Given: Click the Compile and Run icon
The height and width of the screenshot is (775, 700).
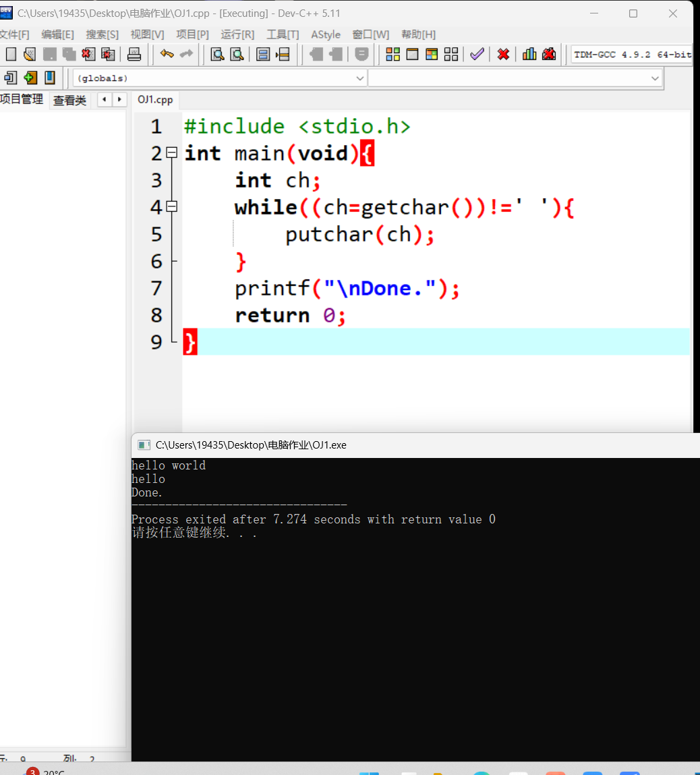Looking at the screenshot, I should click(x=432, y=54).
